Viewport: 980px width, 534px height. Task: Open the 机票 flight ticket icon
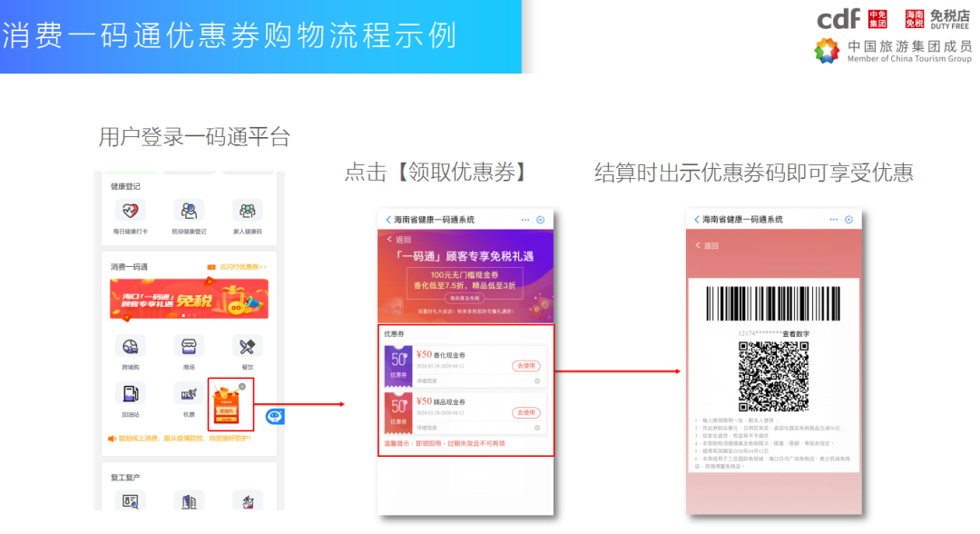coord(189,394)
